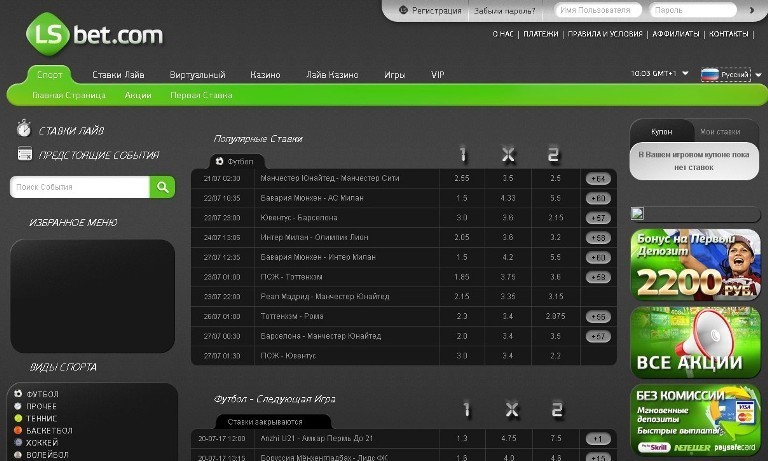Expand +60 markets for Бавария Мюнхен - Интер Милан
Screen dimensions: 768x461
(598, 257)
